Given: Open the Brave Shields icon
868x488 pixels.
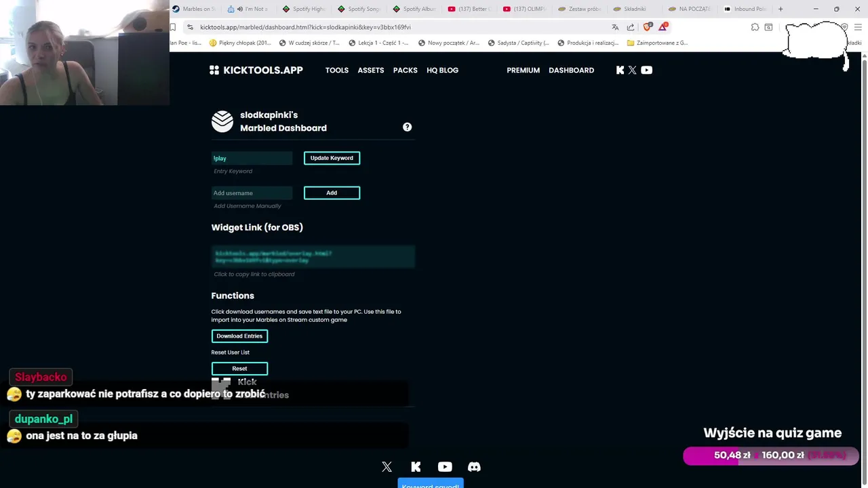Looking at the screenshot, I should click(647, 27).
